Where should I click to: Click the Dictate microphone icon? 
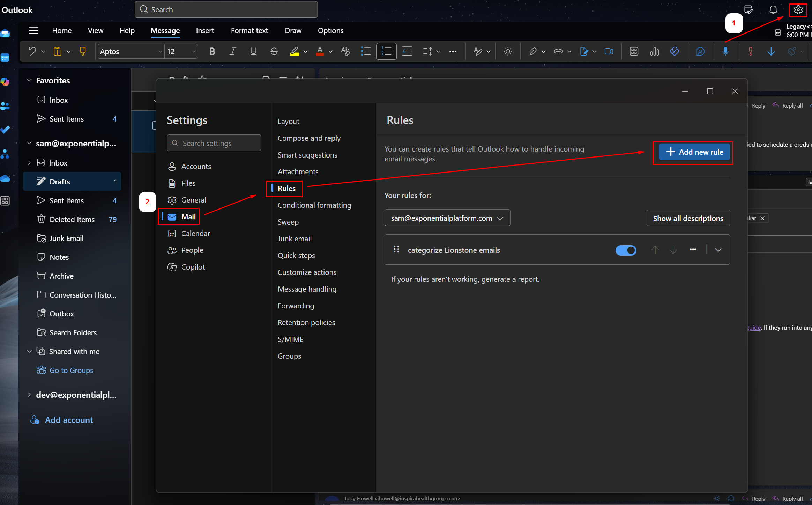pos(725,52)
